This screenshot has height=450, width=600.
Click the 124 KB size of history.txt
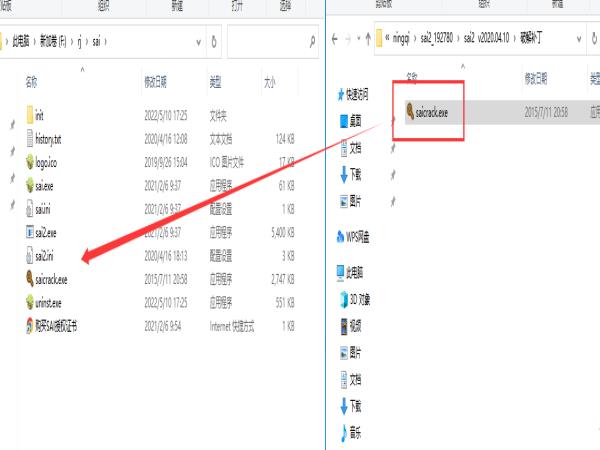[285, 139]
